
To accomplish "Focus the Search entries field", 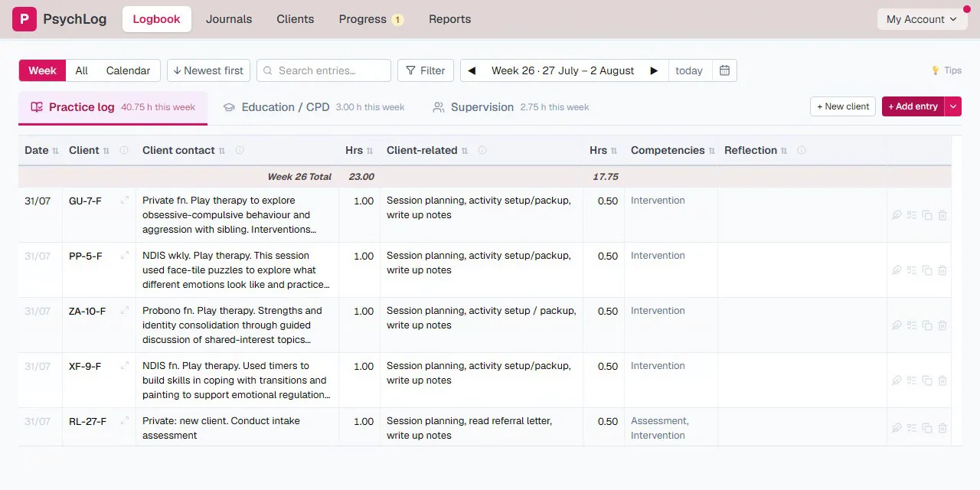I will (x=324, y=70).
